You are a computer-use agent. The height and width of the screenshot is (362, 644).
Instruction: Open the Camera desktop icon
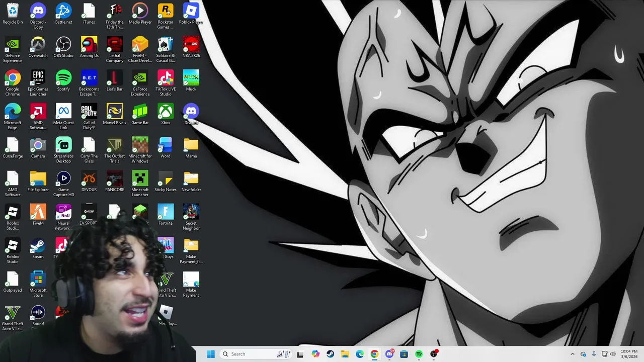pos(38,148)
